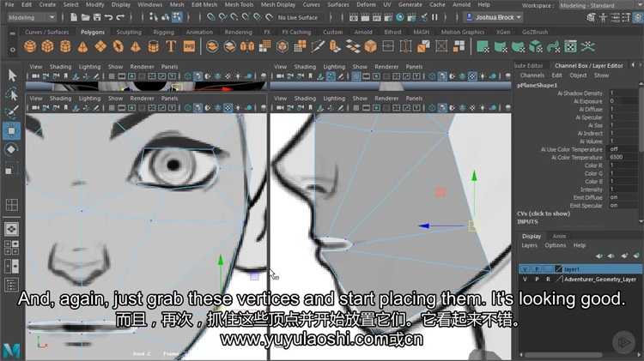Click the Redo arrow icon
This screenshot has width=644, height=361.
tap(120, 17)
